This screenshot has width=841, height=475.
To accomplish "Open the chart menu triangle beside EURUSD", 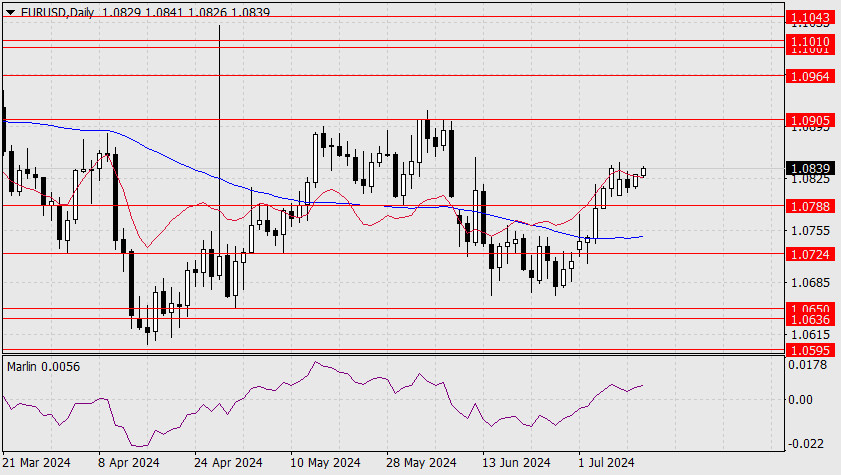I will 10,12.
